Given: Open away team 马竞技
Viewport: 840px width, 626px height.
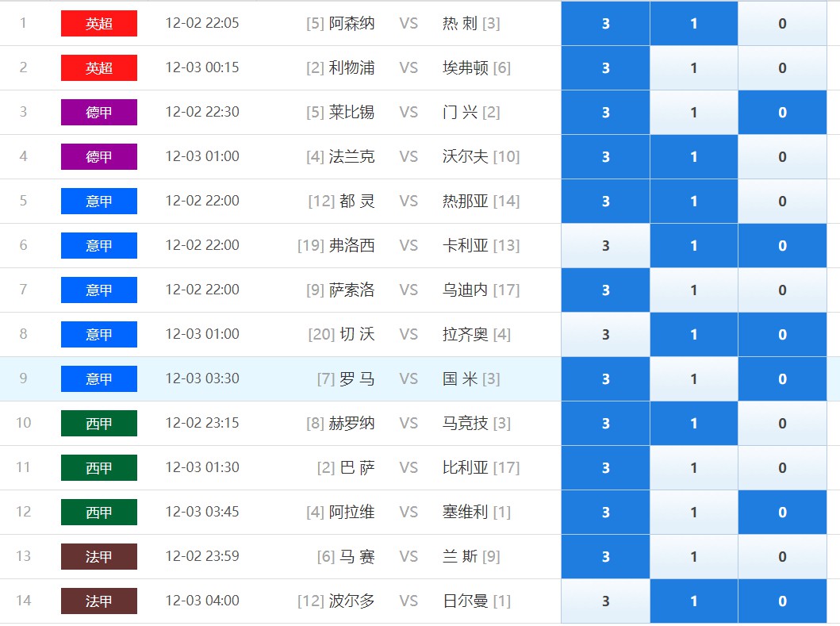Looking at the screenshot, I should pyautogui.click(x=466, y=424).
